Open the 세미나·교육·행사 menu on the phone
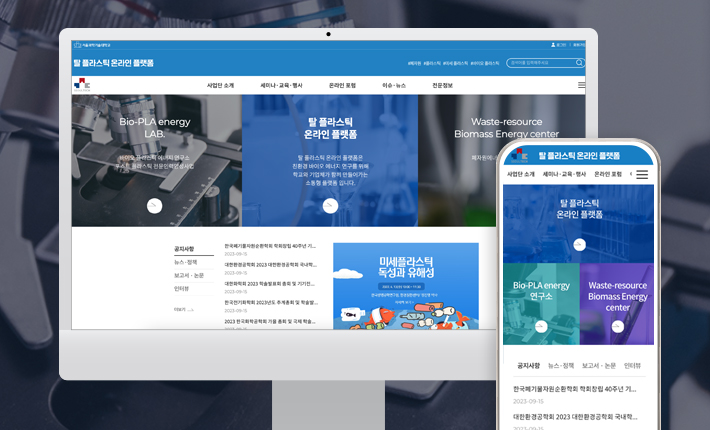 [564, 174]
